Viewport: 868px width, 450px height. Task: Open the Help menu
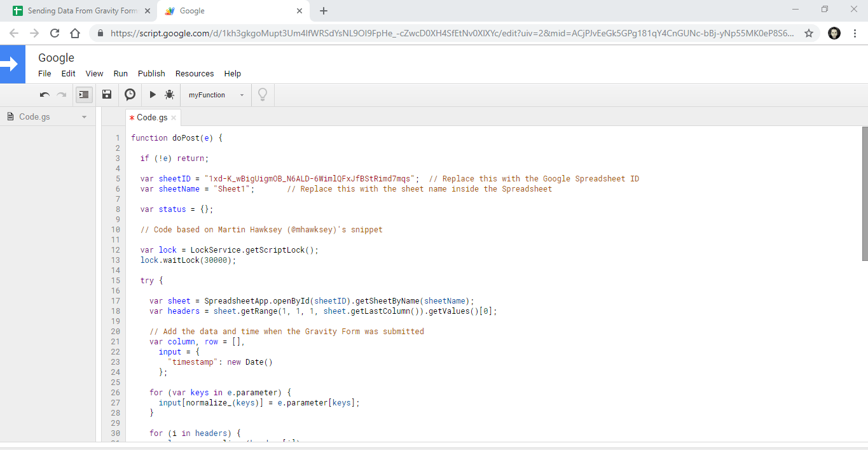(233, 74)
